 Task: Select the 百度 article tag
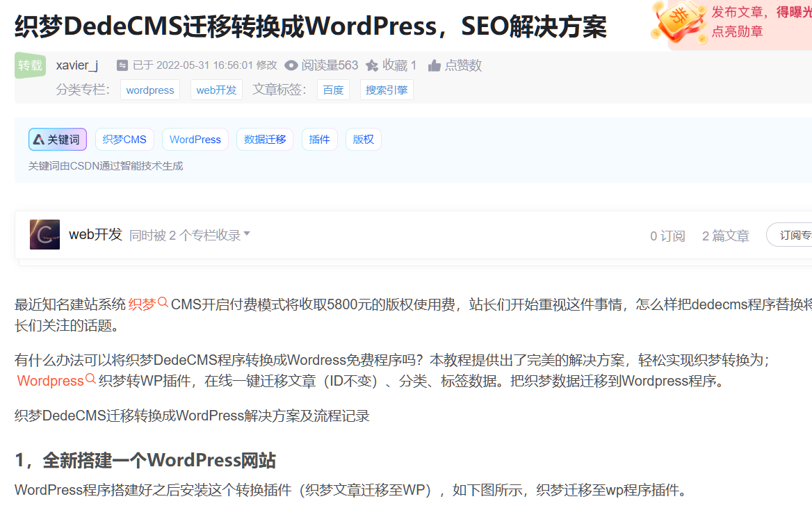point(333,90)
